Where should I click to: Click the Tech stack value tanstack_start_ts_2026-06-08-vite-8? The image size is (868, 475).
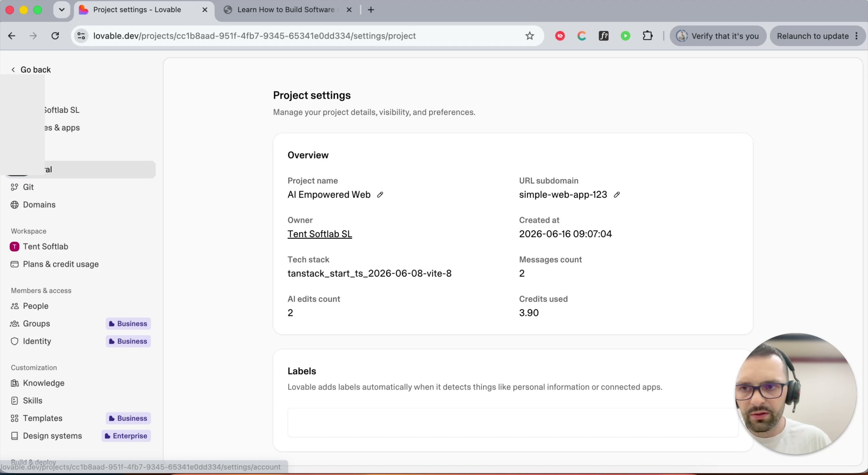pos(369,273)
